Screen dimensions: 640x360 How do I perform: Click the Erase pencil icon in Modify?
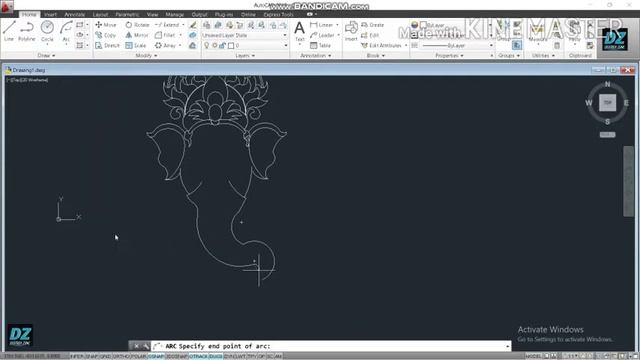tap(193, 25)
